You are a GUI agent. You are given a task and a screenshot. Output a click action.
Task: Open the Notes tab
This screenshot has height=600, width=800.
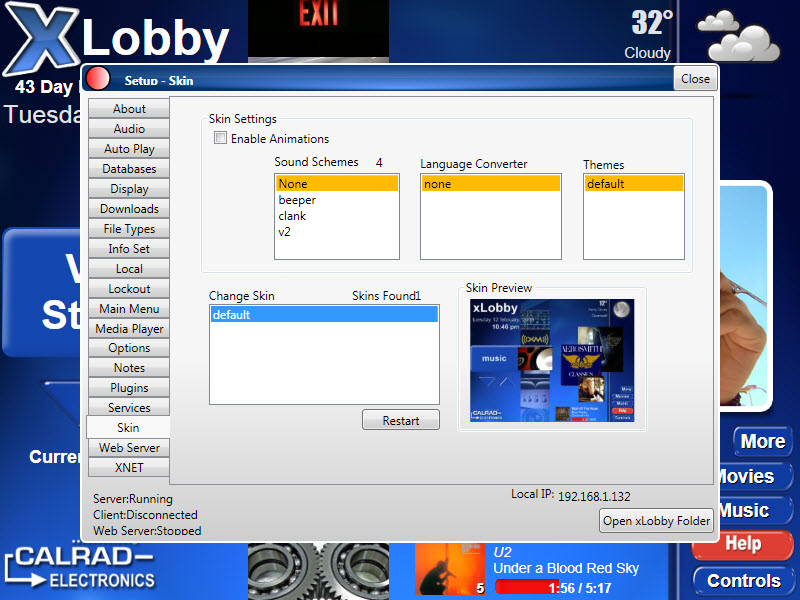click(129, 368)
